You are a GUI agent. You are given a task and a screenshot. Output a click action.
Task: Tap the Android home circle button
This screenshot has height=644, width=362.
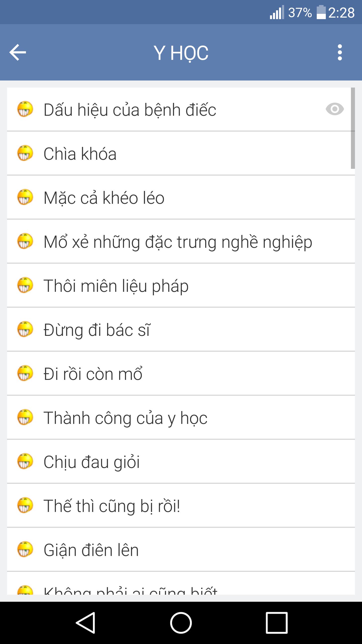click(x=181, y=623)
